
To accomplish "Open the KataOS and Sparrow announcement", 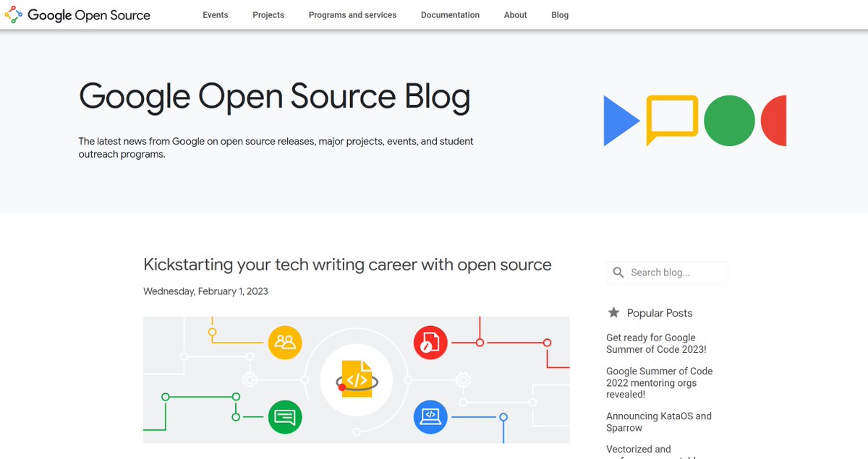I will pos(659,421).
